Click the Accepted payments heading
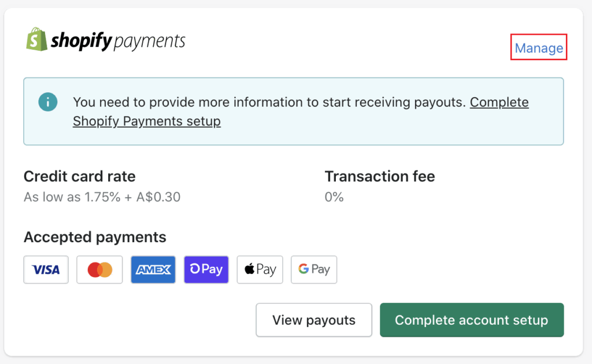592x364 pixels. (x=95, y=237)
